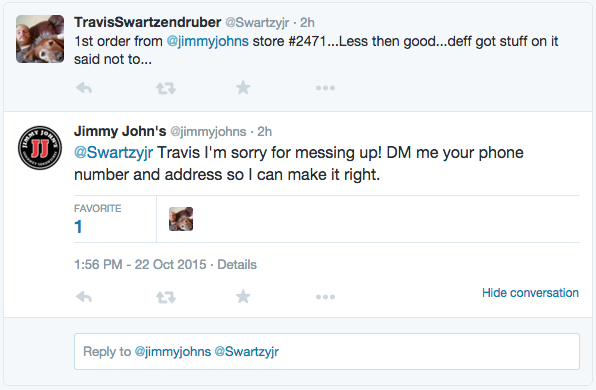This screenshot has width=596, height=390.
Task: Open the 1:56 PM - 22 Oct 2015 timestamp
Action: (x=140, y=265)
